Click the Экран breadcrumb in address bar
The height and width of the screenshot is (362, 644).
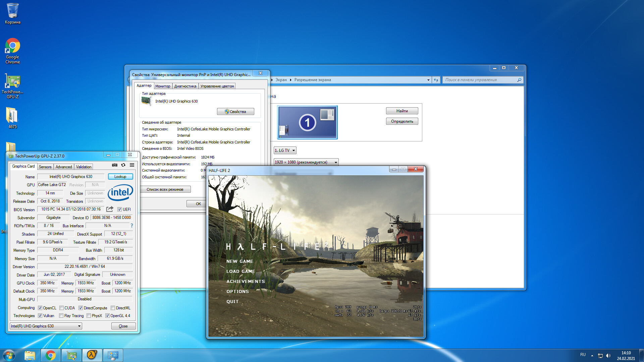281,80
